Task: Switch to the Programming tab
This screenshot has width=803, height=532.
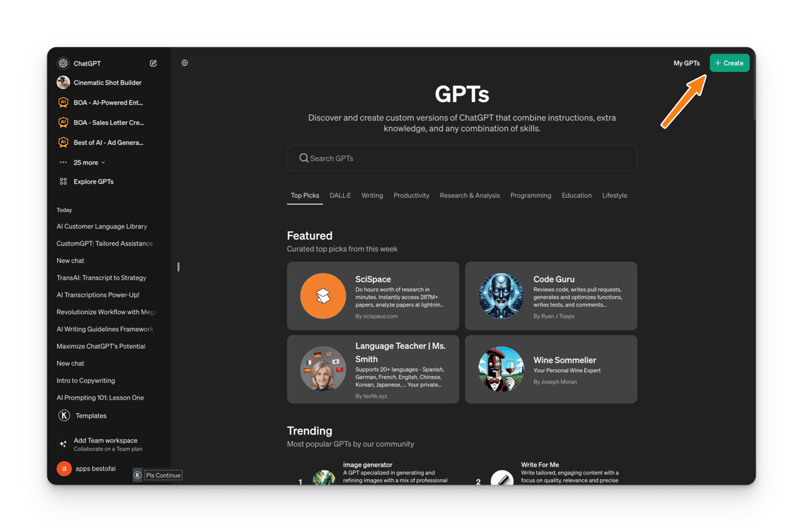Action: [531, 196]
